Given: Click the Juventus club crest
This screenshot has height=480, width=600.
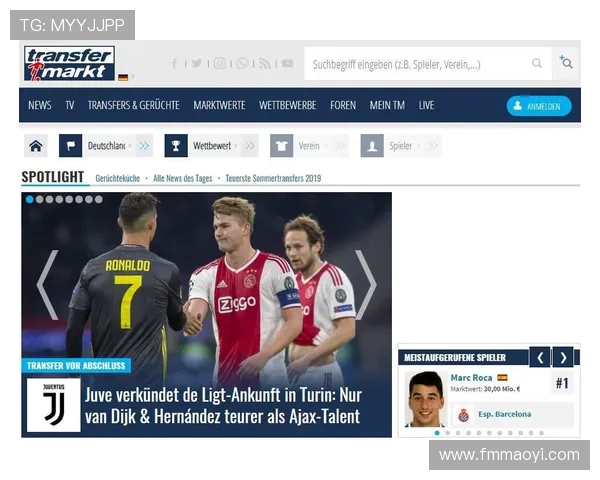Looking at the screenshot, I should (x=54, y=405).
